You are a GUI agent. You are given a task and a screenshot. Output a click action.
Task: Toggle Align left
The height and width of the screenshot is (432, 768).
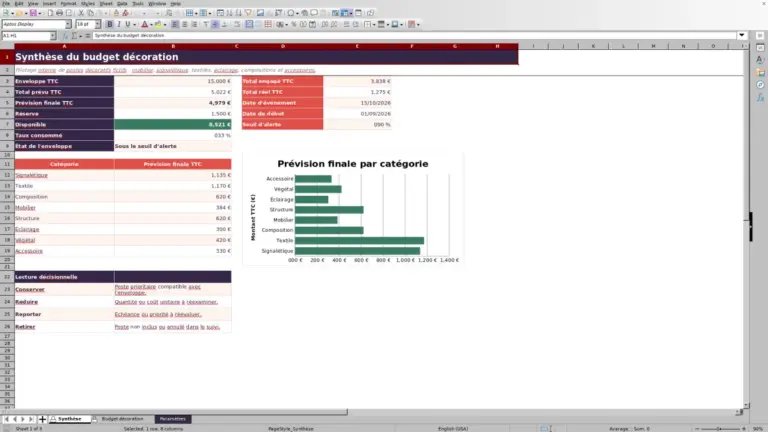pos(175,24)
